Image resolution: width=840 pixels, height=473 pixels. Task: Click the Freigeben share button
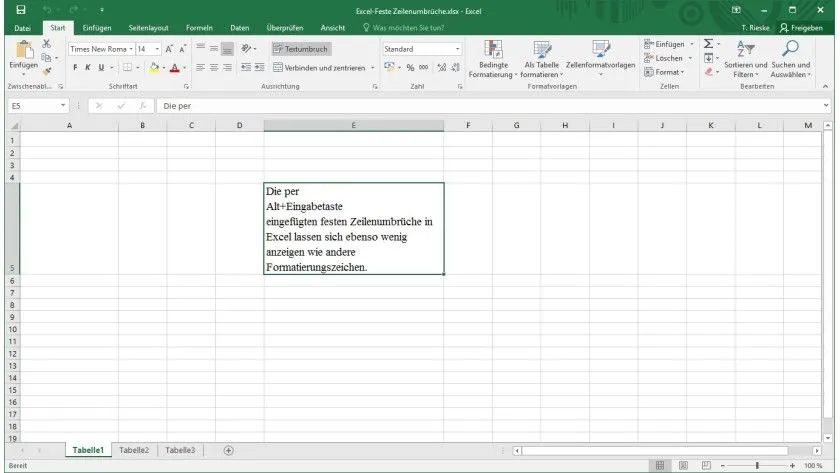pos(801,28)
